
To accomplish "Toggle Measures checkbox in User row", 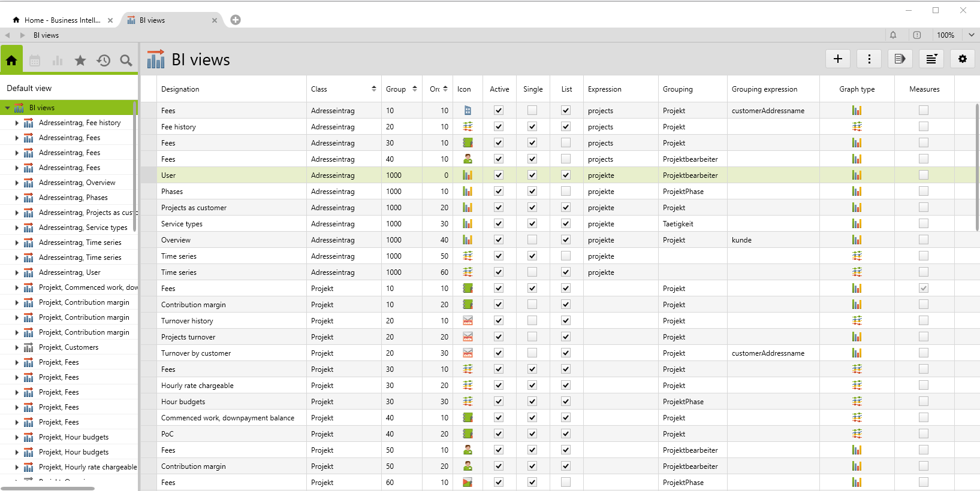I will pos(924,175).
